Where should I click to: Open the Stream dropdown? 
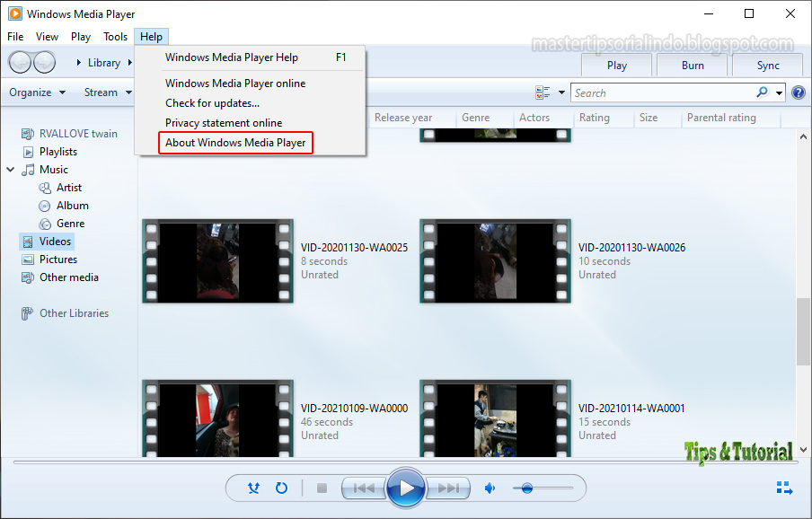(108, 92)
